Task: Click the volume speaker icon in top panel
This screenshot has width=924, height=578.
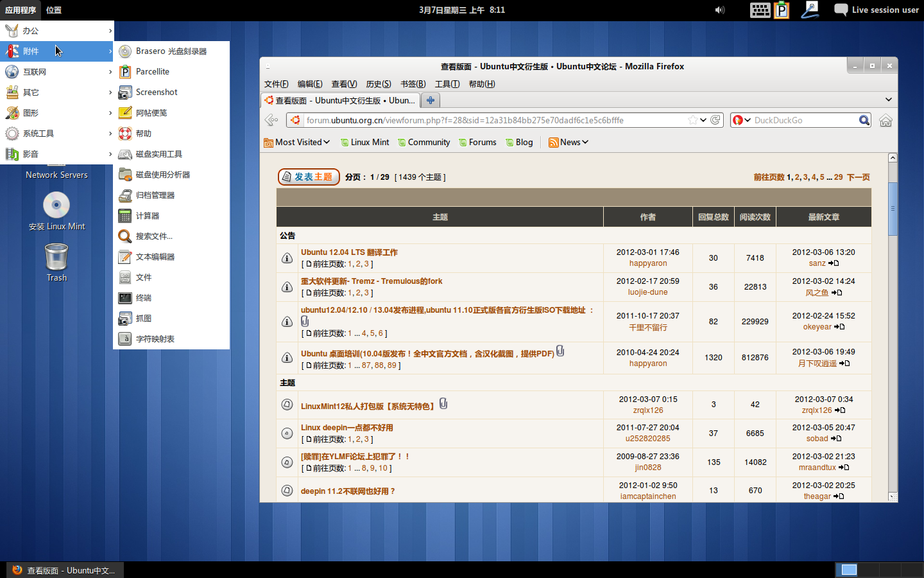Action: [720, 10]
